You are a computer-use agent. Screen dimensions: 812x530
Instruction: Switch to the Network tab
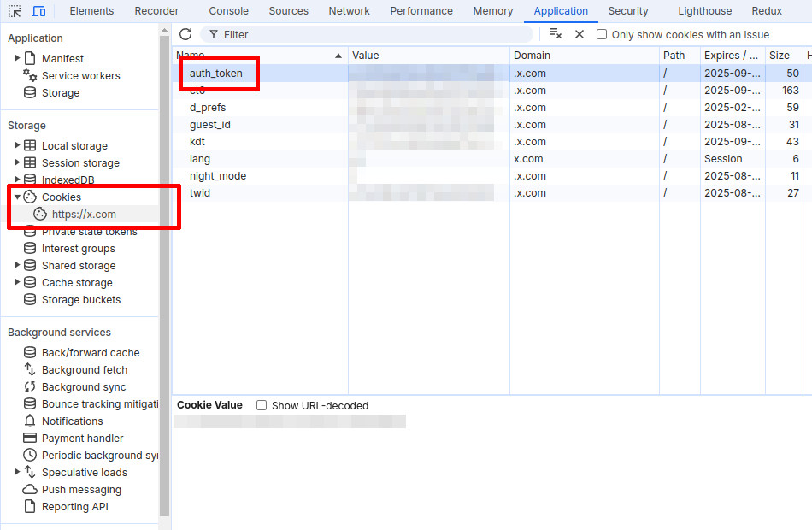pos(349,11)
